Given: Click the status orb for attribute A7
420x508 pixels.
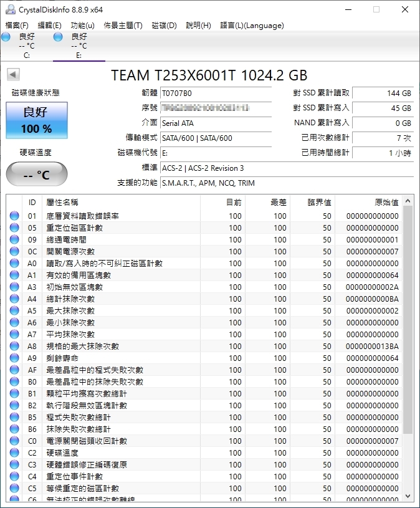Looking at the screenshot, I should [x=14, y=334].
